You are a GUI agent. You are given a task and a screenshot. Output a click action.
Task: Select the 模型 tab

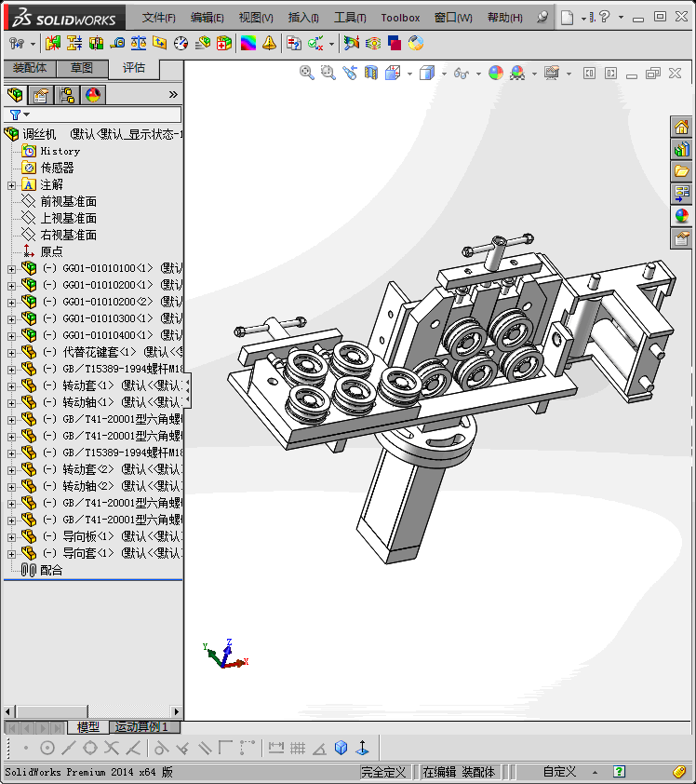[x=88, y=726]
